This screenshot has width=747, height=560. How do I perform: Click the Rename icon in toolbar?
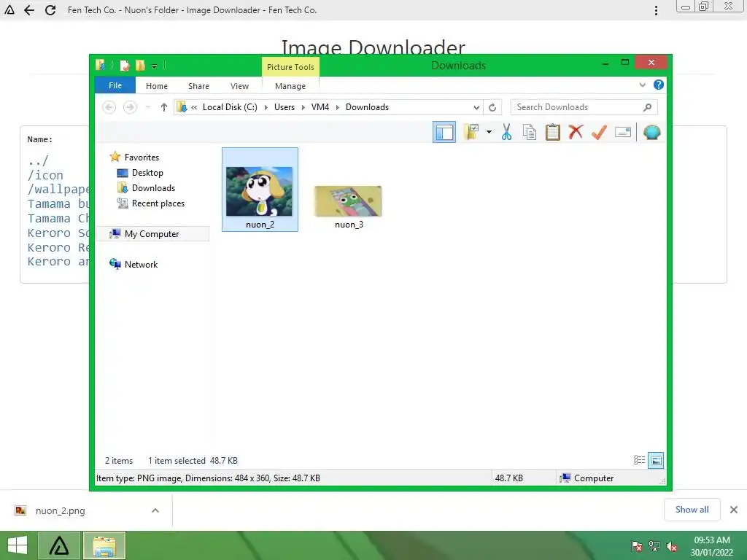coord(623,132)
